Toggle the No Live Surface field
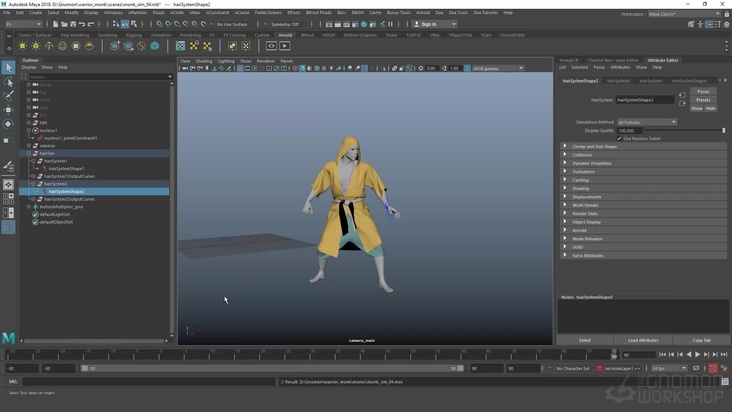The width and height of the screenshot is (732, 412). click(232, 24)
